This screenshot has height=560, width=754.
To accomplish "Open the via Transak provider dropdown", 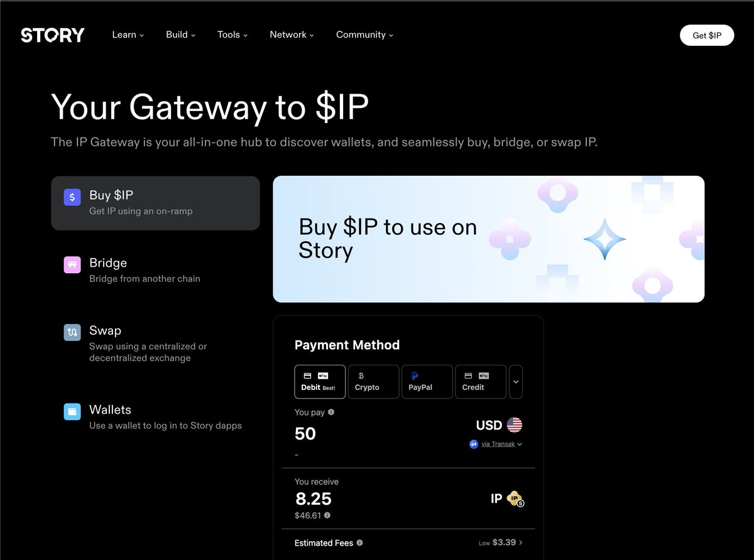I will (496, 444).
